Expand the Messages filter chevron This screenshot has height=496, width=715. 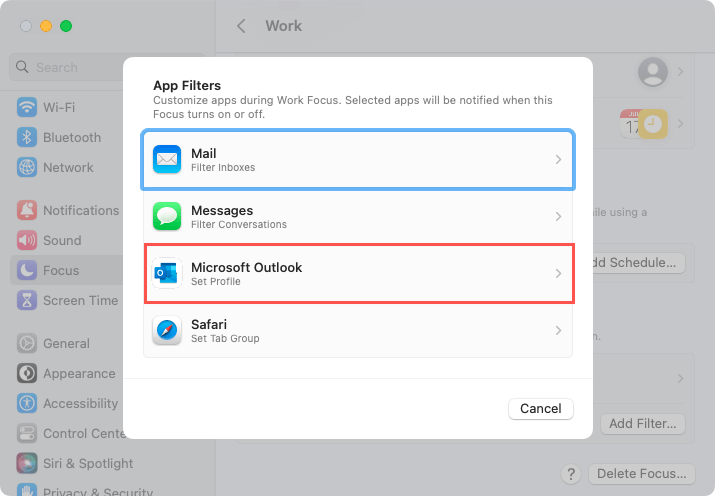[558, 216]
